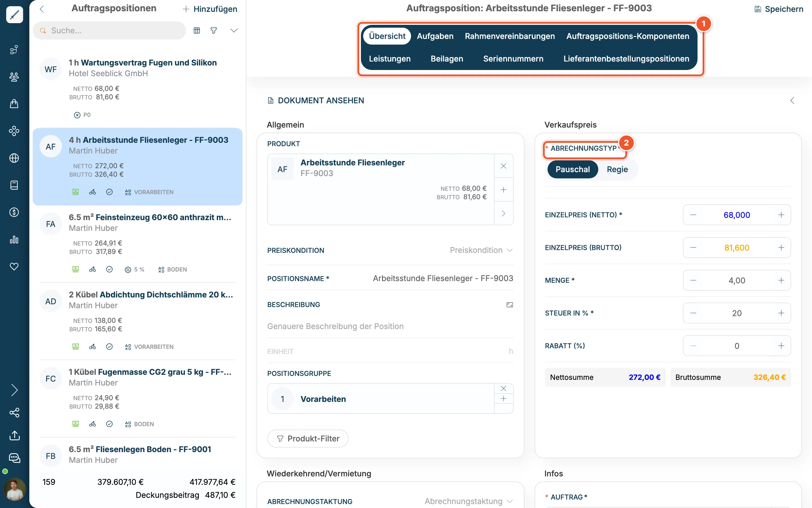Open the Leistungen tab
Image resolution: width=812 pixels, height=508 pixels.
coord(390,59)
